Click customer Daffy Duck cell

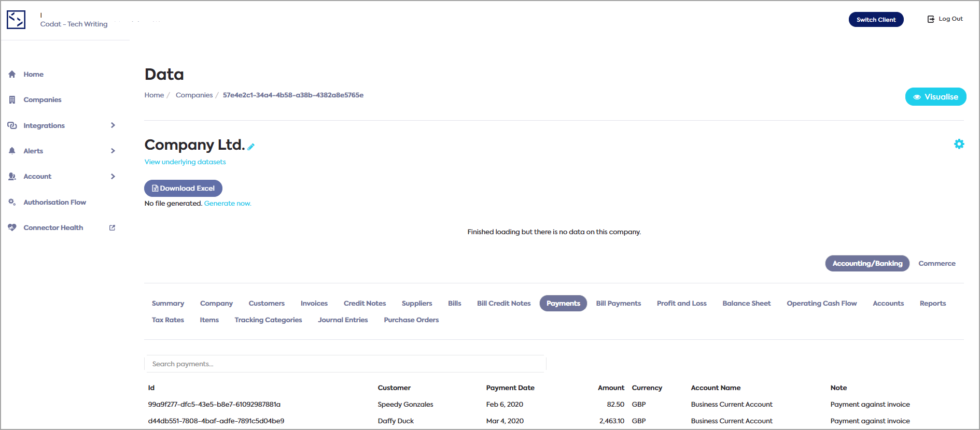[396, 421]
